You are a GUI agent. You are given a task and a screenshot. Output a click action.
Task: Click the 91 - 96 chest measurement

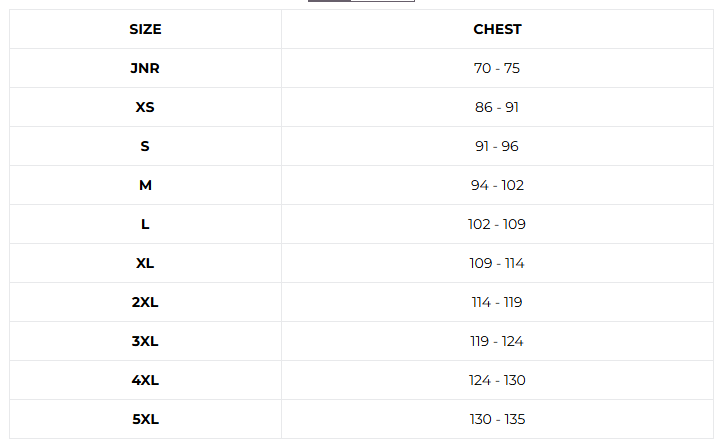pos(497,146)
